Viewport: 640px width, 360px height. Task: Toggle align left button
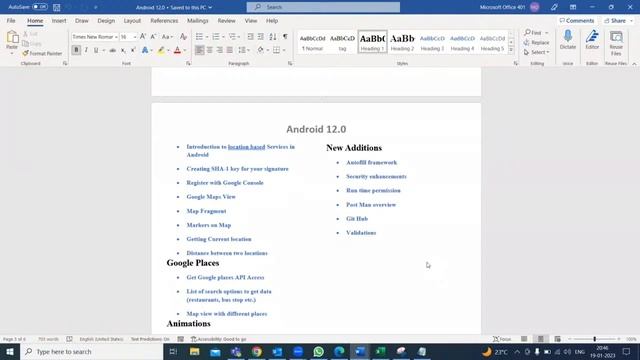199,50
